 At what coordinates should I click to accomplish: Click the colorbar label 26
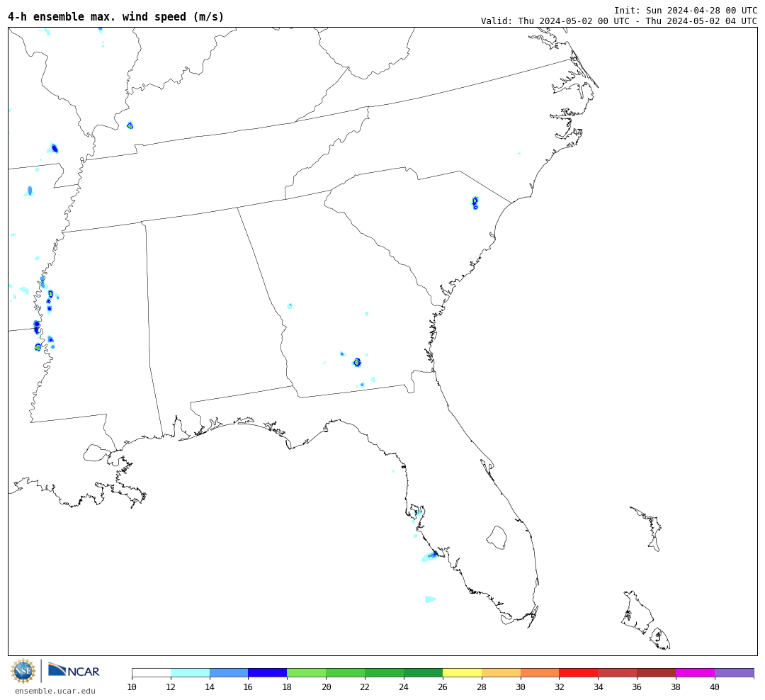click(x=443, y=687)
